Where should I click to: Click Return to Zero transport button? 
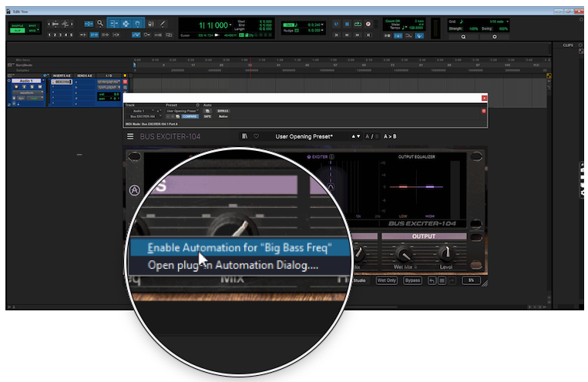click(336, 35)
